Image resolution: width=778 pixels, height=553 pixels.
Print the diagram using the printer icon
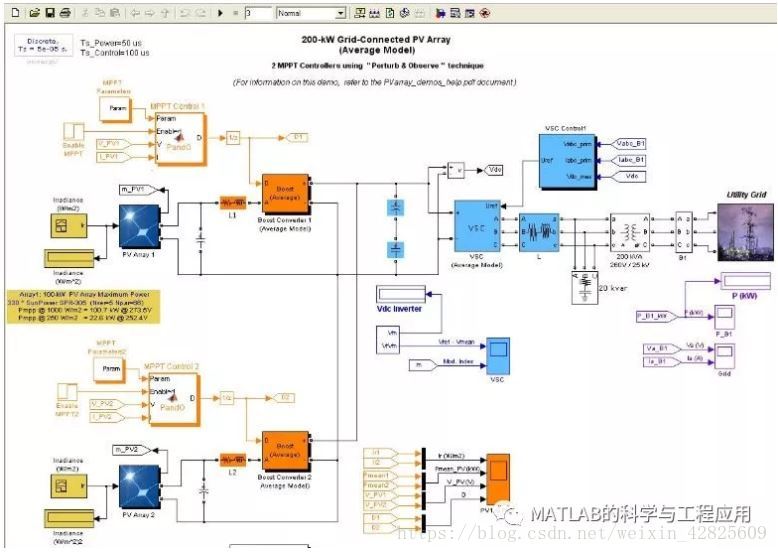(x=65, y=13)
